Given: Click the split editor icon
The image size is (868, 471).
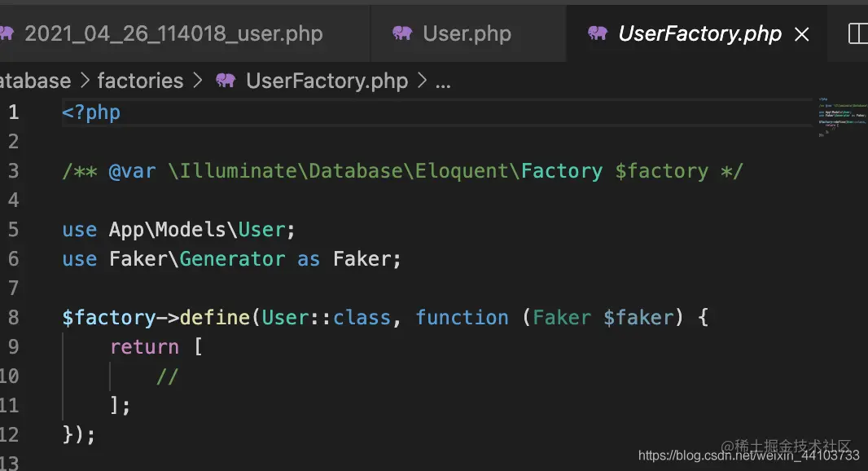Looking at the screenshot, I should 858,33.
